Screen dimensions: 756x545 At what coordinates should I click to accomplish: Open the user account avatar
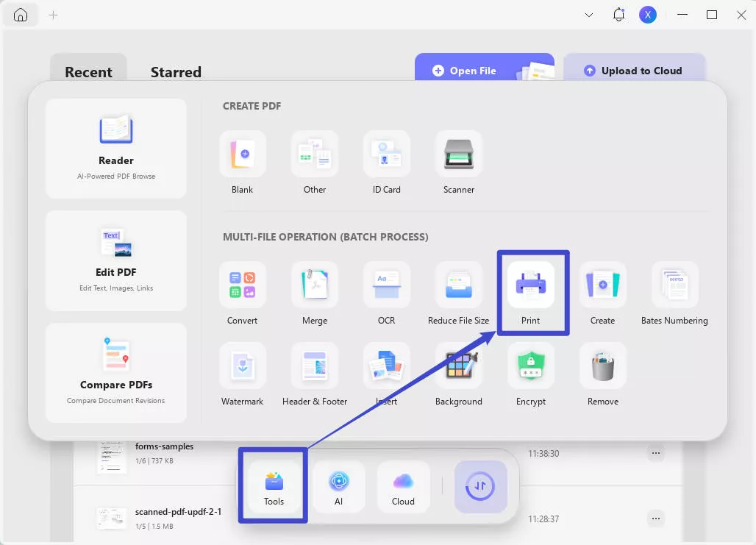648,15
